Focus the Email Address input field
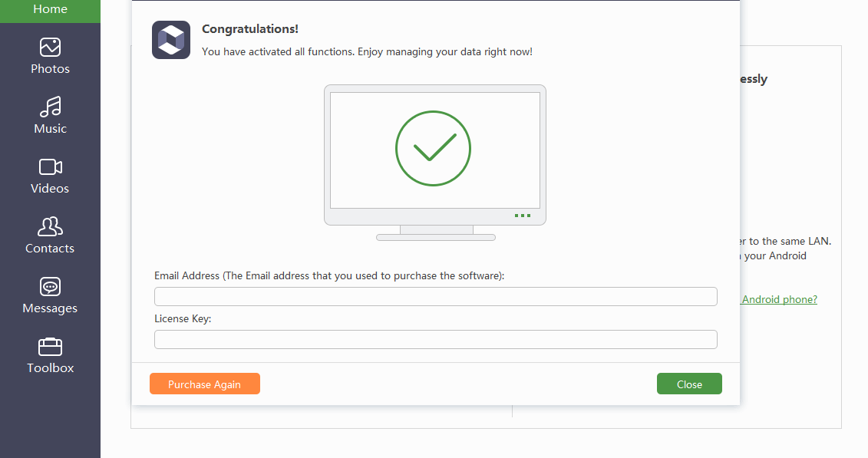This screenshot has height=458, width=868. click(x=435, y=297)
